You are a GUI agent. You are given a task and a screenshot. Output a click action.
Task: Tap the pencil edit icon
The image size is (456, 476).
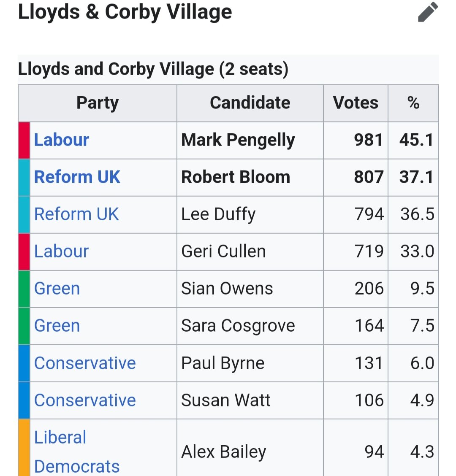click(428, 12)
